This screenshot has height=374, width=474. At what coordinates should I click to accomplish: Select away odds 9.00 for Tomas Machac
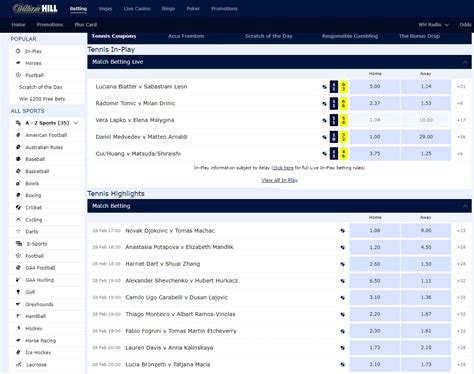click(x=426, y=231)
